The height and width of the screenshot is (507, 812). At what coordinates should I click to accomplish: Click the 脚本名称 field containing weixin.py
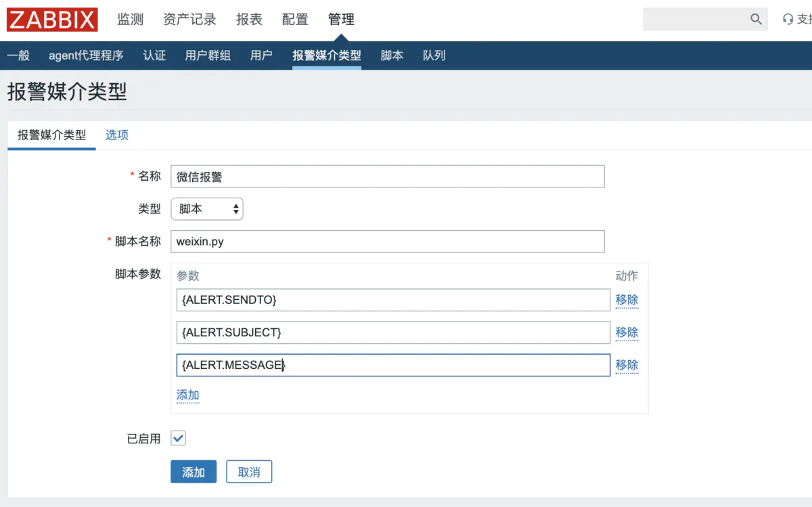[387, 242]
